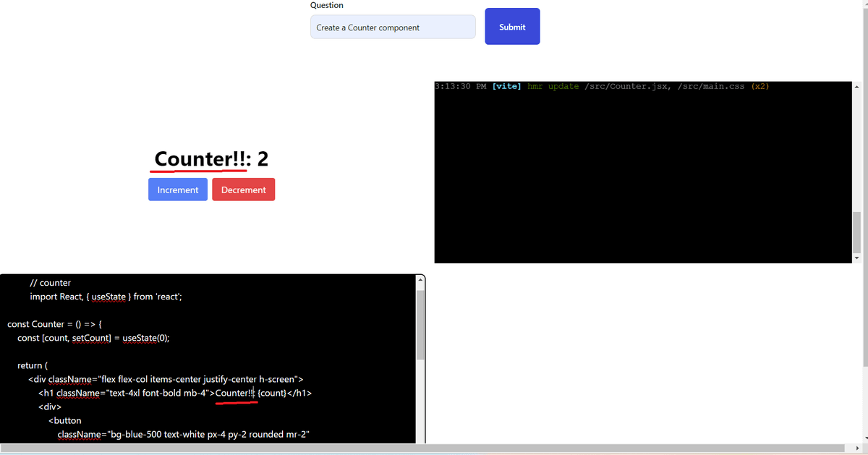Place cursor on const Counter declaration line
This screenshot has height=455, width=868.
click(x=59, y=324)
